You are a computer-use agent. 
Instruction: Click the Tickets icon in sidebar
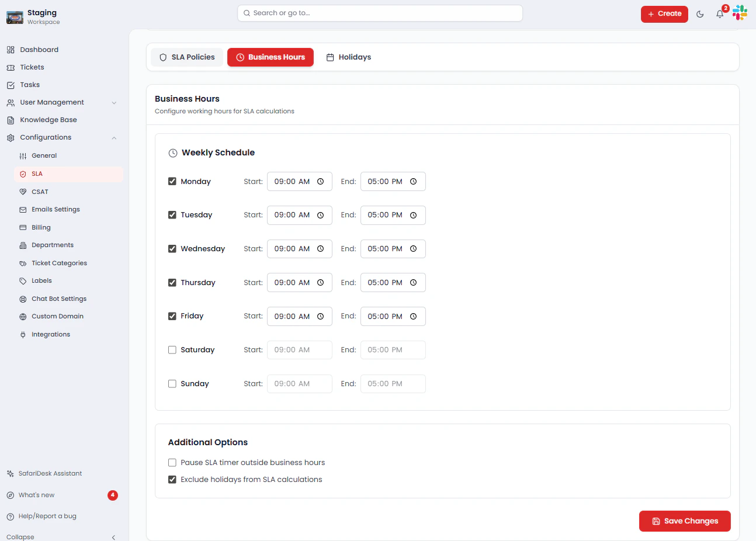(11, 67)
